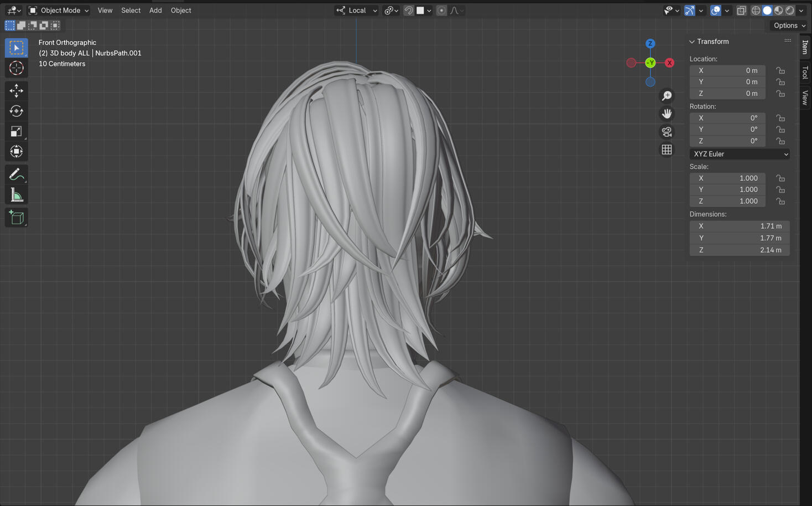The width and height of the screenshot is (812, 506).
Task: Lock the X location value
Action: point(780,70)
